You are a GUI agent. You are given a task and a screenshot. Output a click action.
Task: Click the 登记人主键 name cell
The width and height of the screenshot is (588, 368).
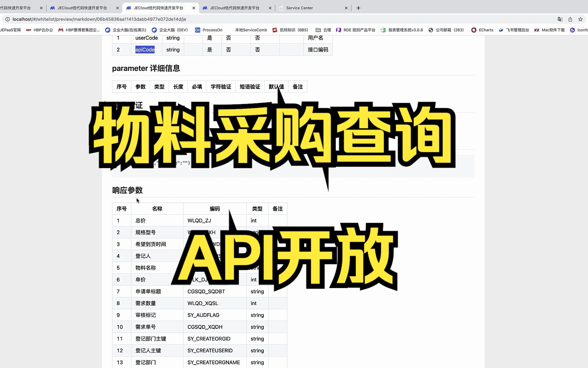pyautogui.click(x=157, y=351)
